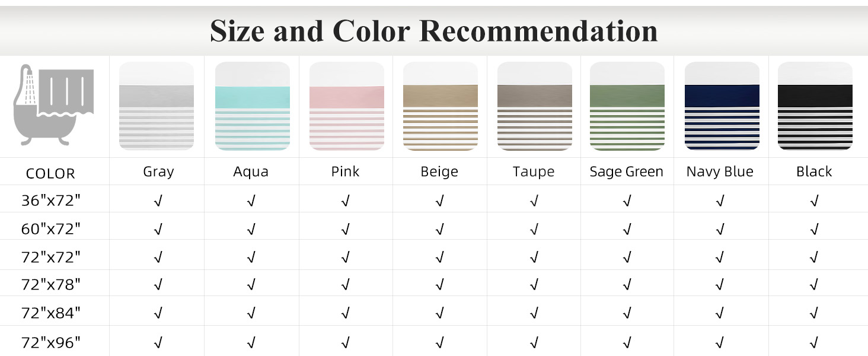Image resolution: width=868 pixels, height=356 pixels.
Task: Click the COLOR row header label
Action: [x=50, y=174]
